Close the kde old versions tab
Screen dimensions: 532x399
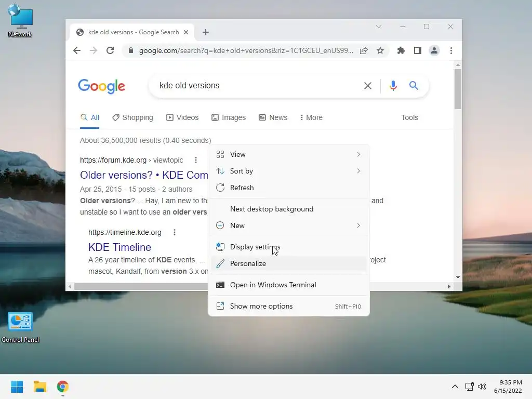pyautogui.click(x=186, y=32)
